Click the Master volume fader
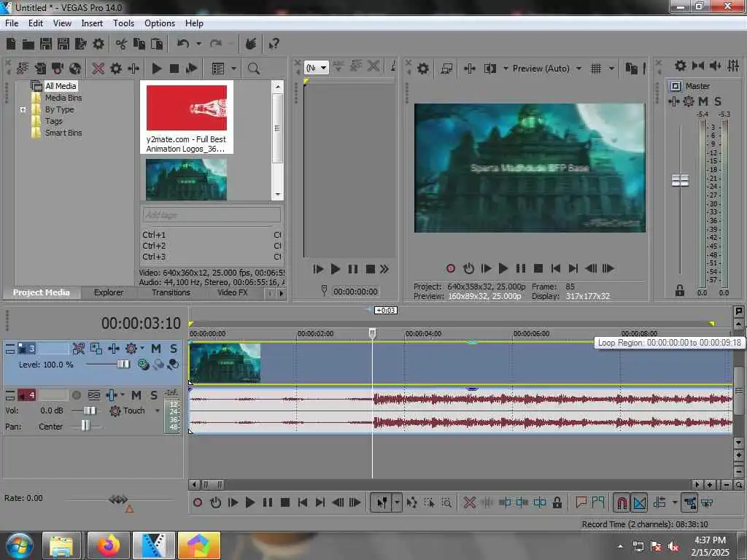Image resolution: width=747 pixels, height=560 pixels. (x=680, y=181)
